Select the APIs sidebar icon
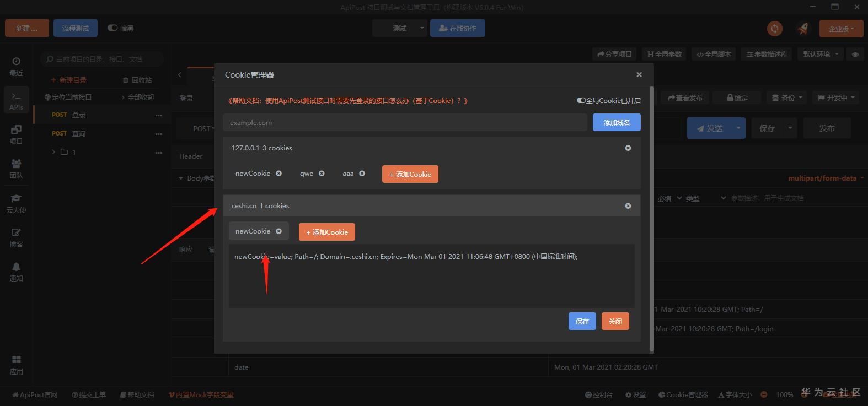 click(16, 100)
